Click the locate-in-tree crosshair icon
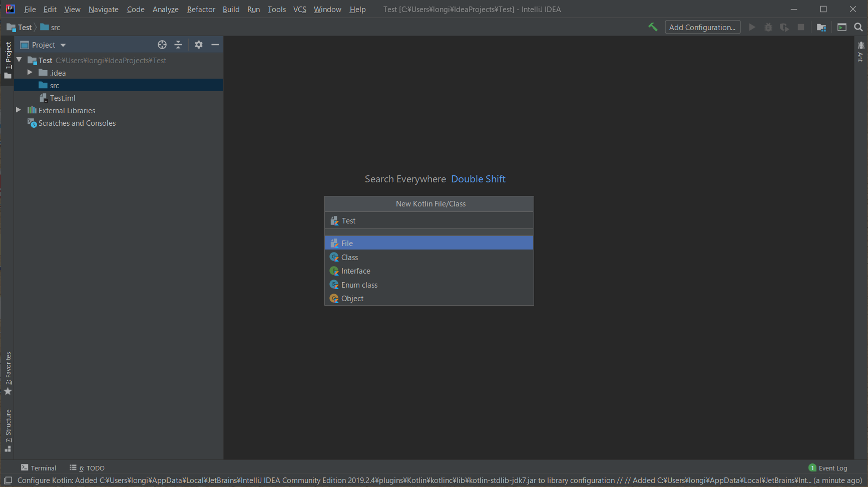868x487 pixels. coord(162,45)
